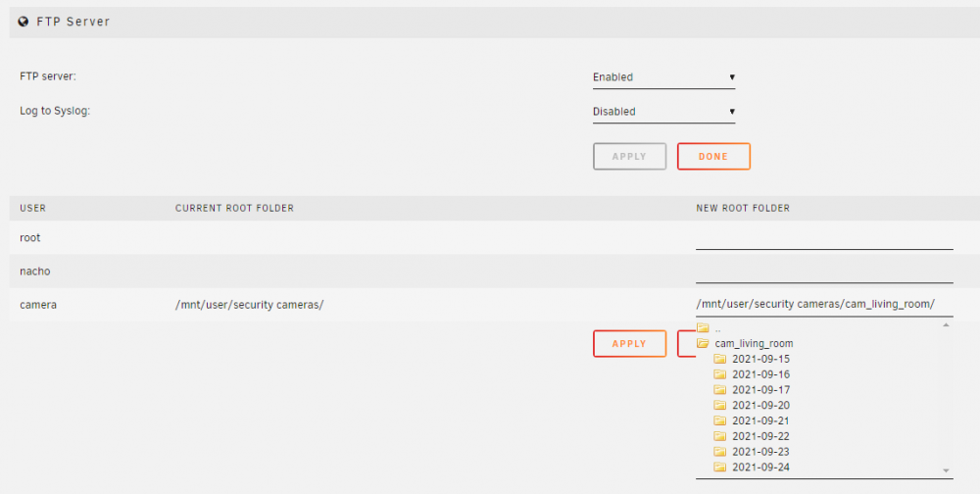Click the nacho user name
980x494 pixels.
(35, 272)
